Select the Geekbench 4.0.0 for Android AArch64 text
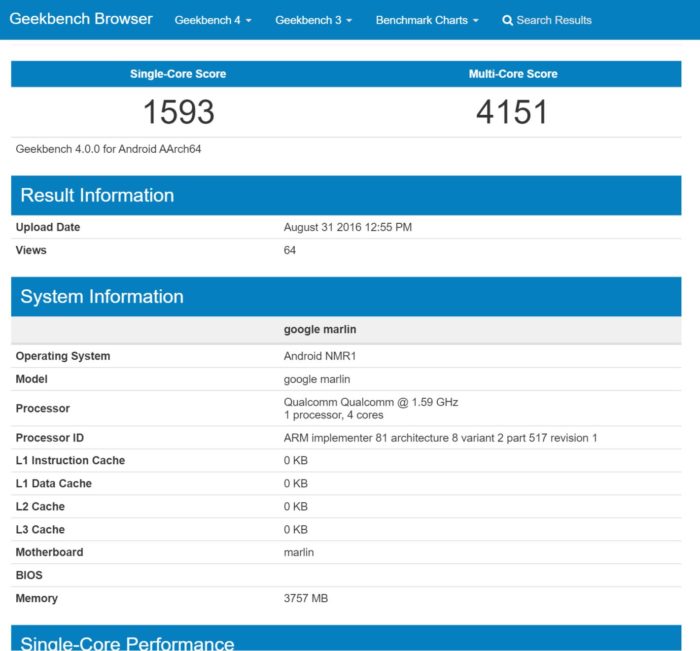This screenshot has height=651, width=700. pyautogui.click(x=108, y=149)
